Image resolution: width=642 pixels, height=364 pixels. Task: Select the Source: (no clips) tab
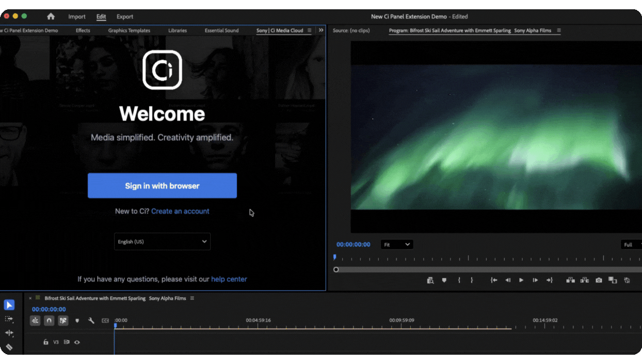click(351, 30)
